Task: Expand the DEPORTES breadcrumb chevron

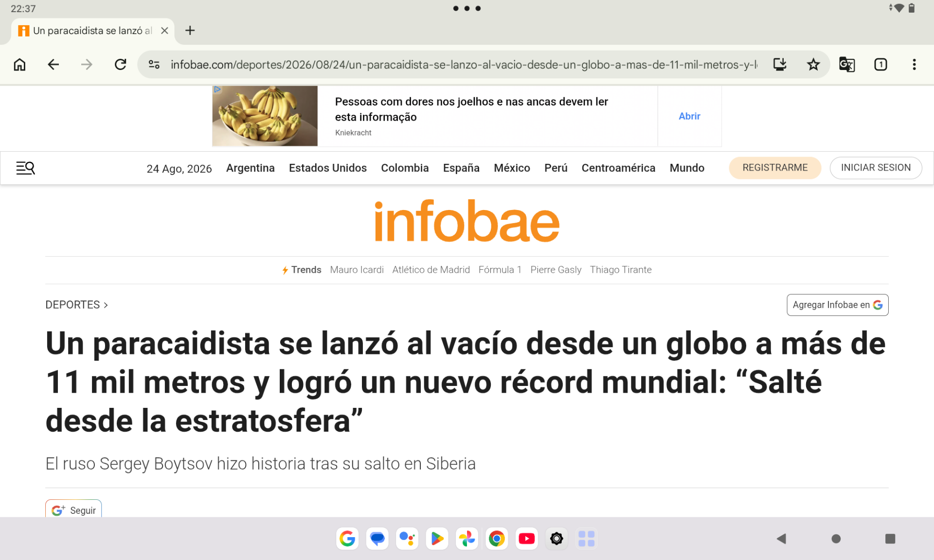Action: [106, 305]
